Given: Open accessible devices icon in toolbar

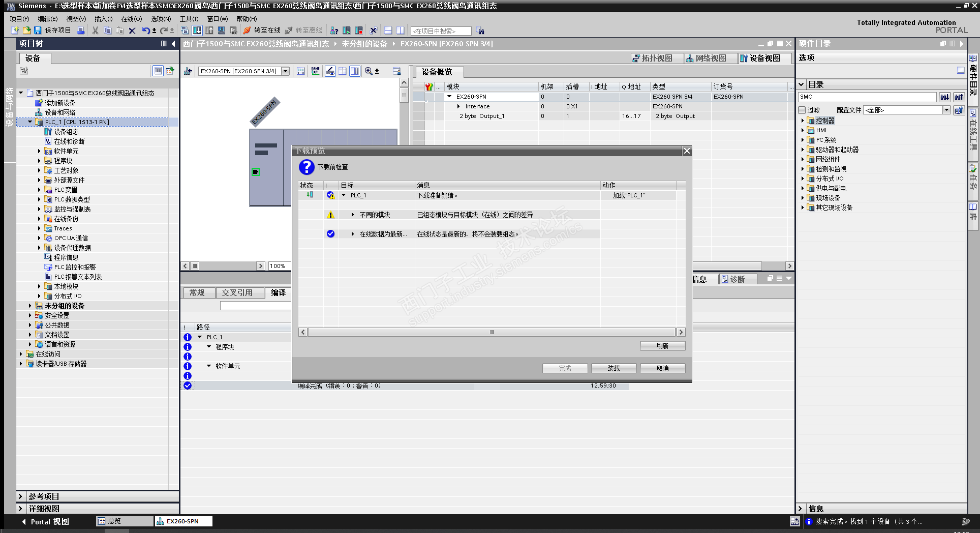Looking at the screenshot, I should [334, 31].
